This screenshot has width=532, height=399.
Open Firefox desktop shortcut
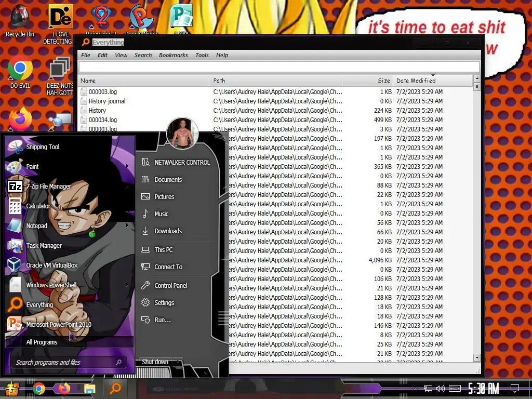tap(20, 119)
